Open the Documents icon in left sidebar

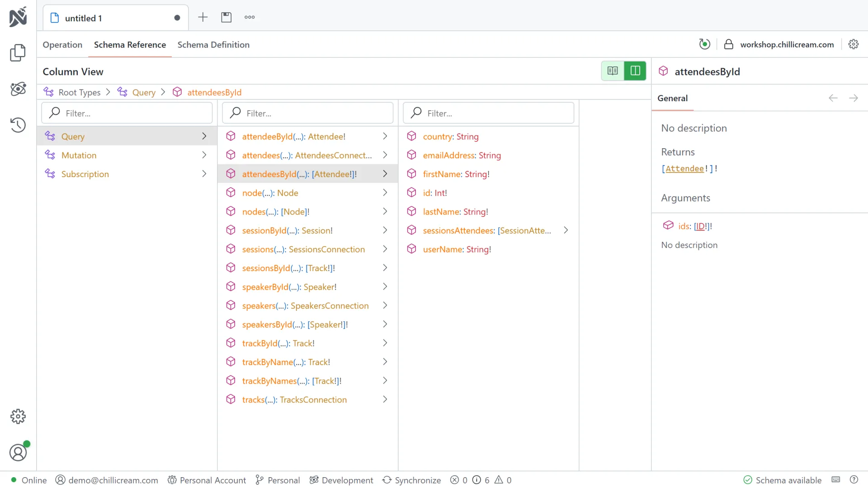(x=18, y=53)
